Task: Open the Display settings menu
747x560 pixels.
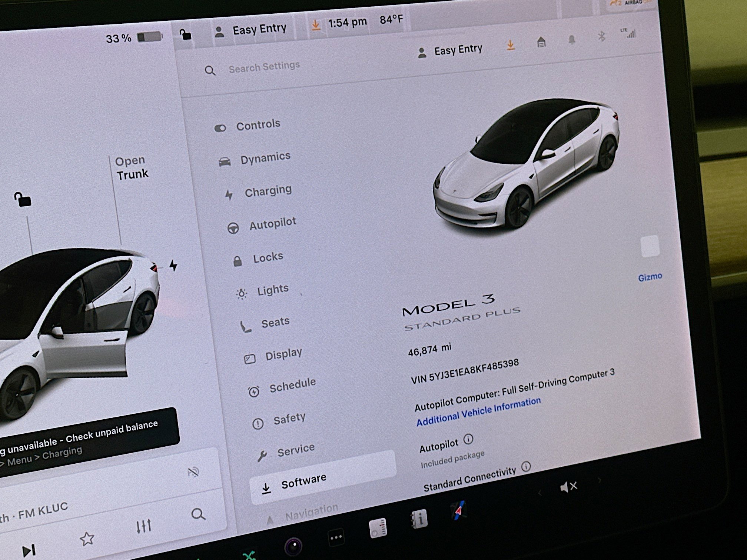Action: click(x=273, y=356)
